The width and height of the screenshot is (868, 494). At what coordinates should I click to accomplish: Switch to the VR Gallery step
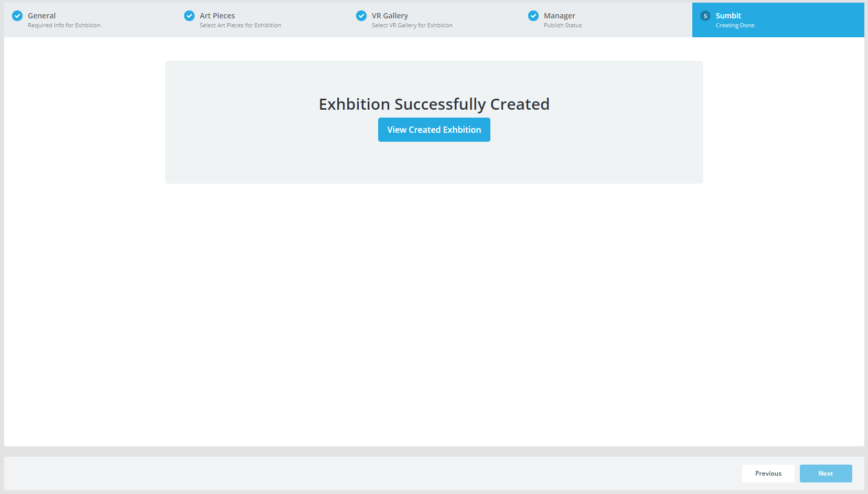coord(434,20)
